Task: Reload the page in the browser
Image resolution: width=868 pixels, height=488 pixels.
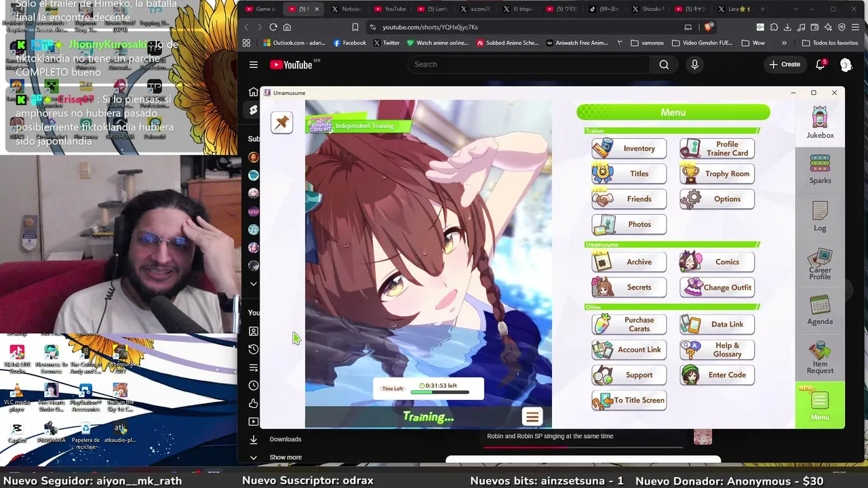Action: pos(273,27)
